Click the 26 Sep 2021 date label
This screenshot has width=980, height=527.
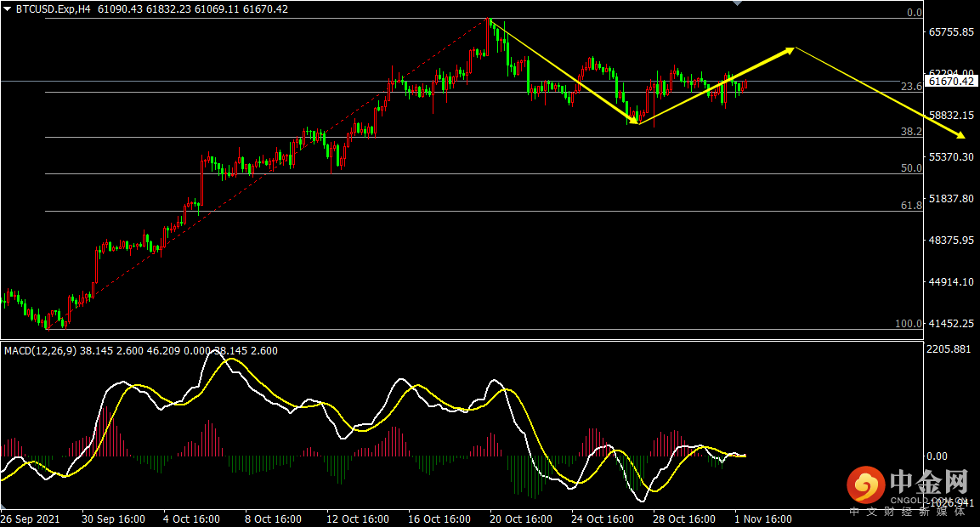[30, 518]
